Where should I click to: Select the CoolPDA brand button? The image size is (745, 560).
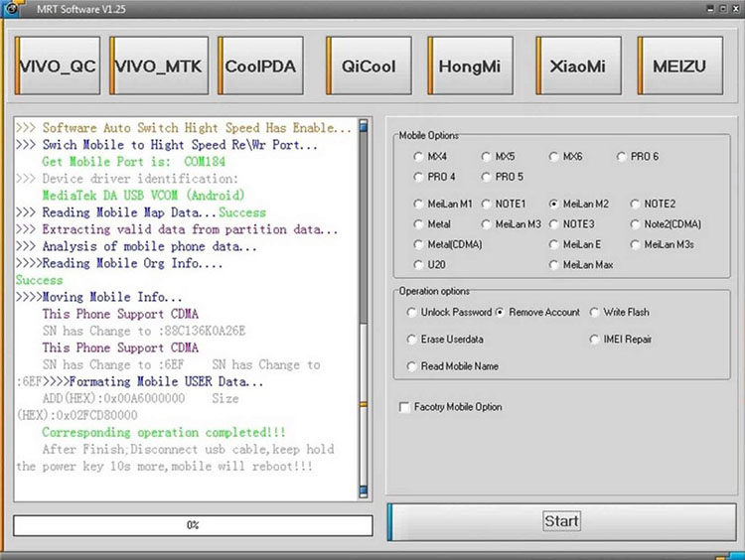pos(260,66)
